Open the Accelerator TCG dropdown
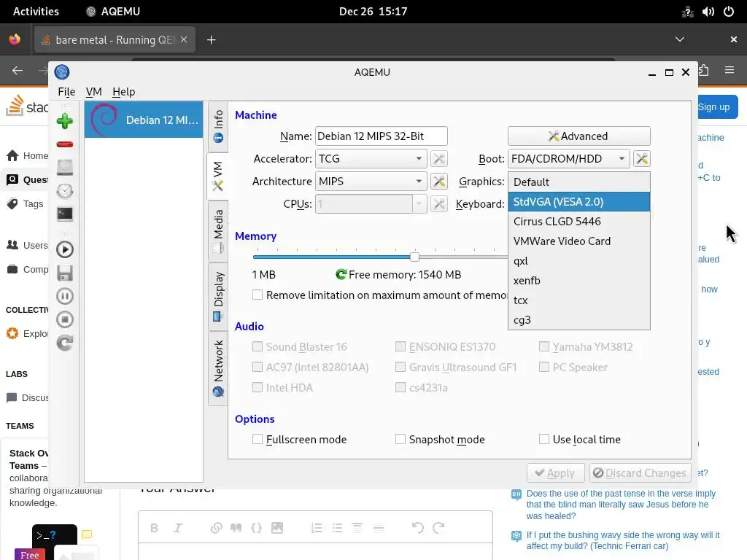Image resolution: width=747 pixels, height=560 pixels. (x=371, y=158)
